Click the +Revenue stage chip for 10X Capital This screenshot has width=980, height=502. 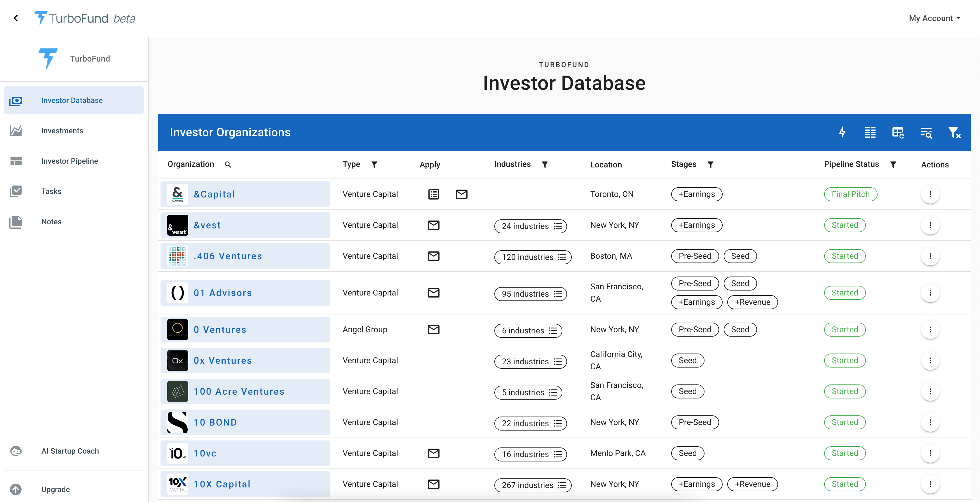point(752,484)
